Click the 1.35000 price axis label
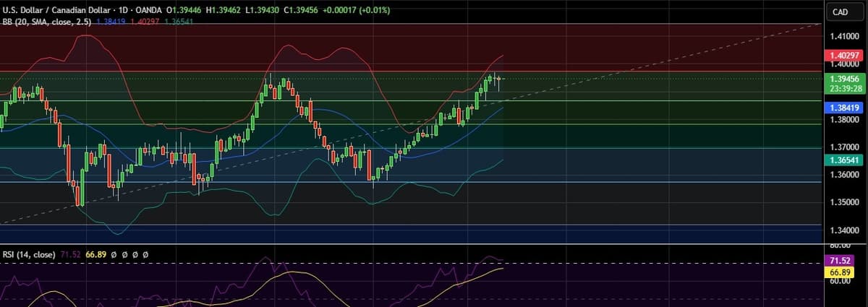868x307 pixels. coord(844,202)
